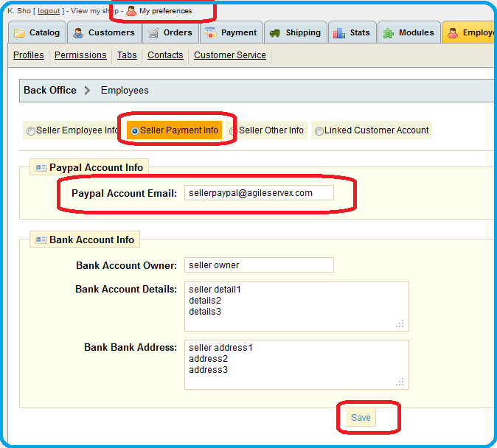Screen dimensions: 497x448
Task: Click the Payment credit card icon
Action: click(x=210, y=32)
